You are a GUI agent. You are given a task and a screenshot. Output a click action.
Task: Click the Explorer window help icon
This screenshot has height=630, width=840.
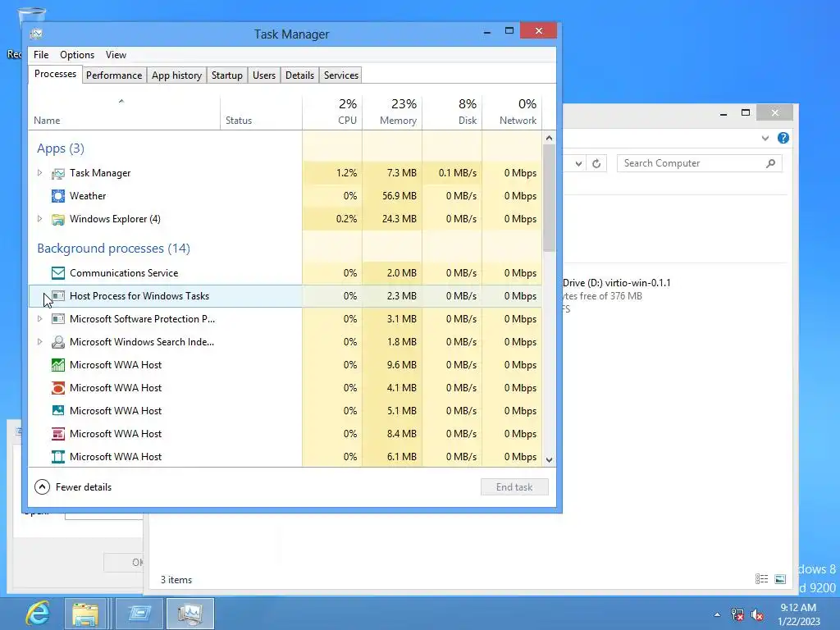coord(783,138)
